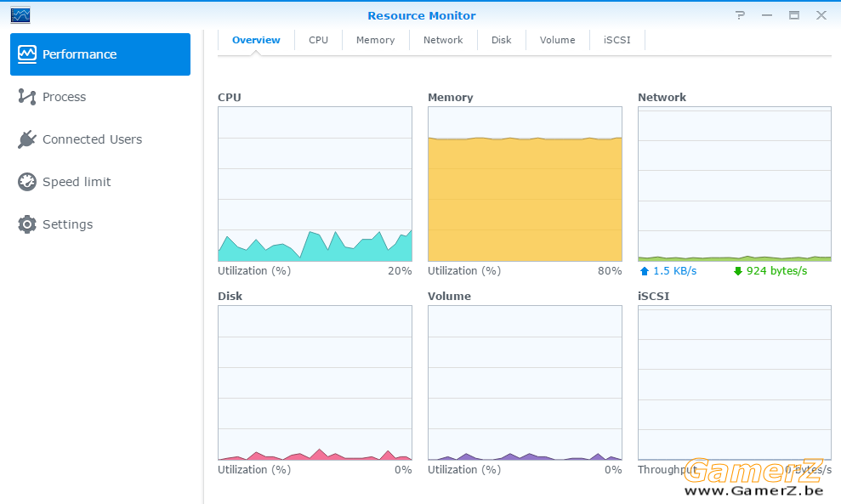This screenshot has width=841, height=504.
Task: Switch to the Disk tab
Action: (x=502, y=40)
